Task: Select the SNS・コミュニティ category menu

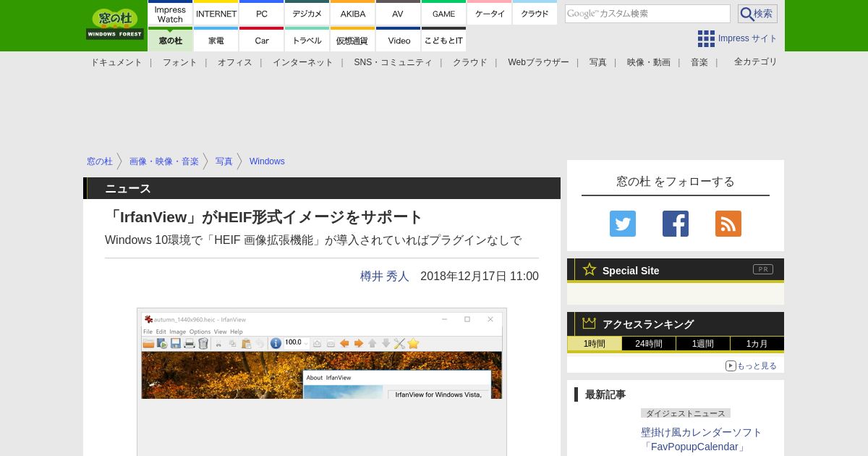Action: [x=393, y=62]
